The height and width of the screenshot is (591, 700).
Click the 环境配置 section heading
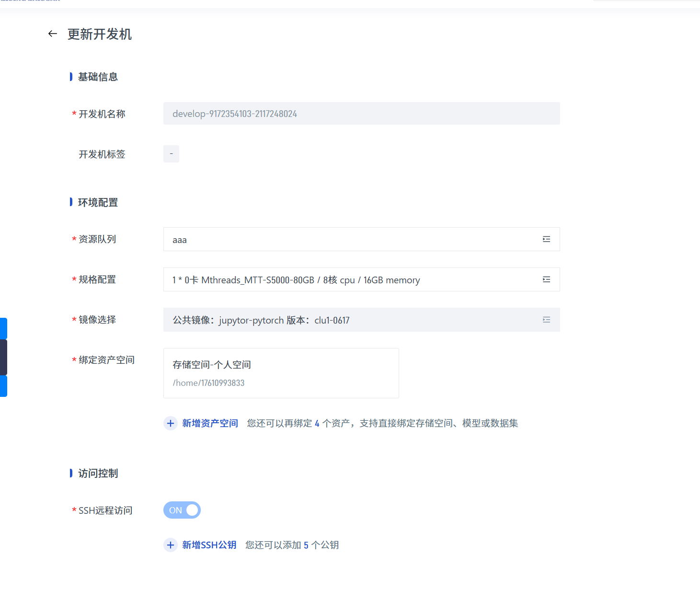(x=98, y=202)
